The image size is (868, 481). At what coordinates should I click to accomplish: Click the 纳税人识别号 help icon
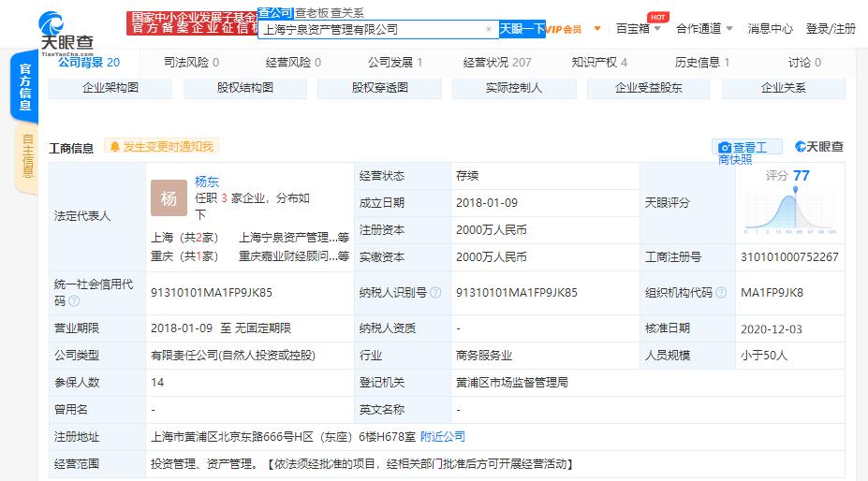435,293
